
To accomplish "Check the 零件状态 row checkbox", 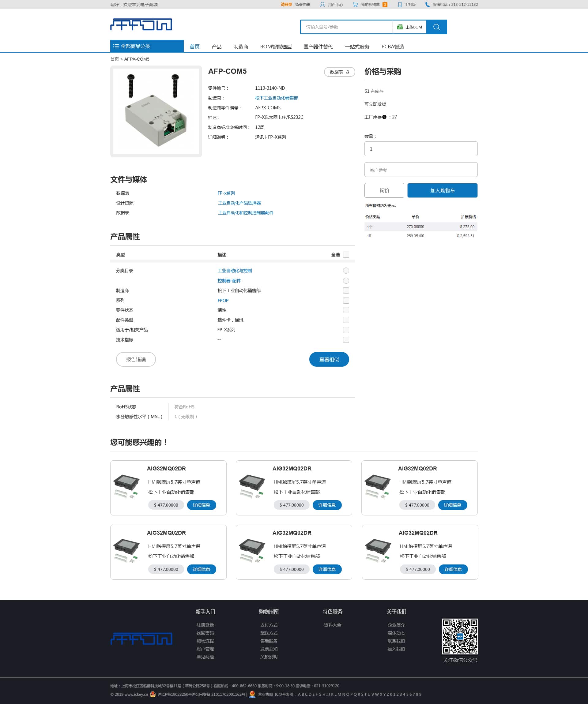I will point(346,310).
